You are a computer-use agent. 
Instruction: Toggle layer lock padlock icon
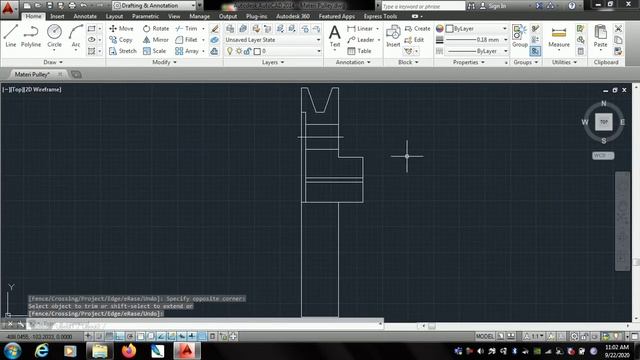247,51
